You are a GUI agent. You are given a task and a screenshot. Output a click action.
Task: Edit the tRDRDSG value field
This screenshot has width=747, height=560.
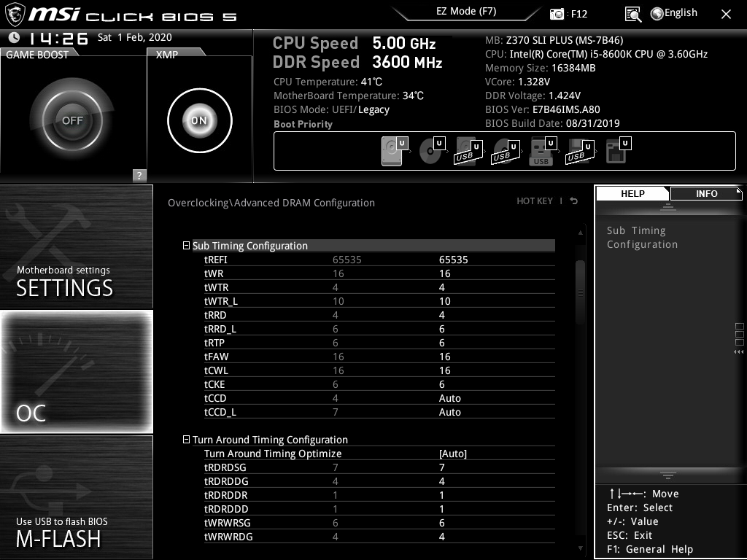[x=441, y=467]
